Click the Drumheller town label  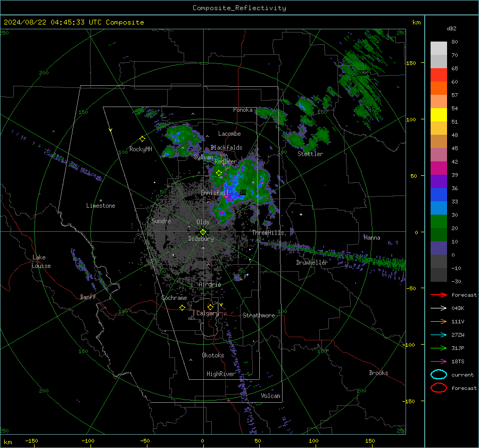click(x=312, y=263)
